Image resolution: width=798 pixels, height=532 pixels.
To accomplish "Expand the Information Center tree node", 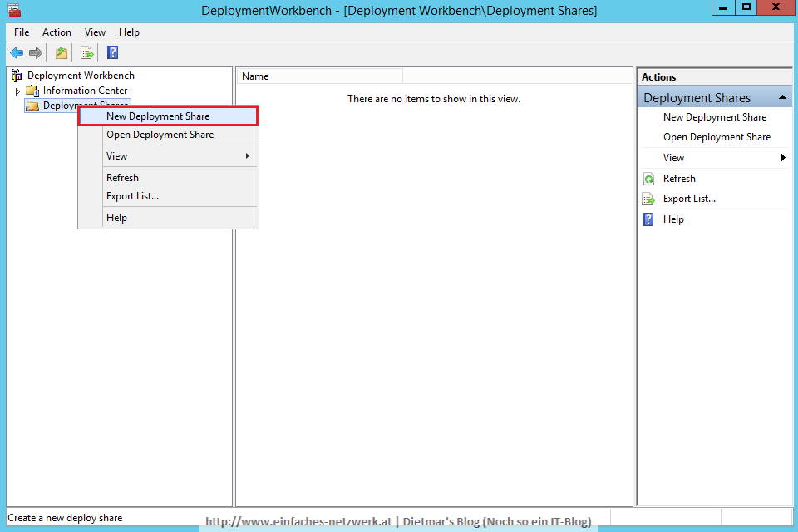I will pos(17,91).
